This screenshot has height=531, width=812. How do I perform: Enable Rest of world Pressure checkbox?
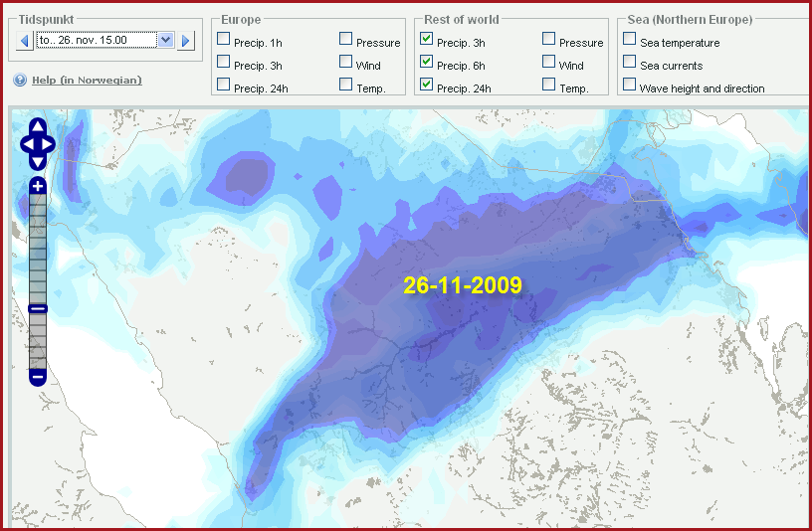coord(549,39)
